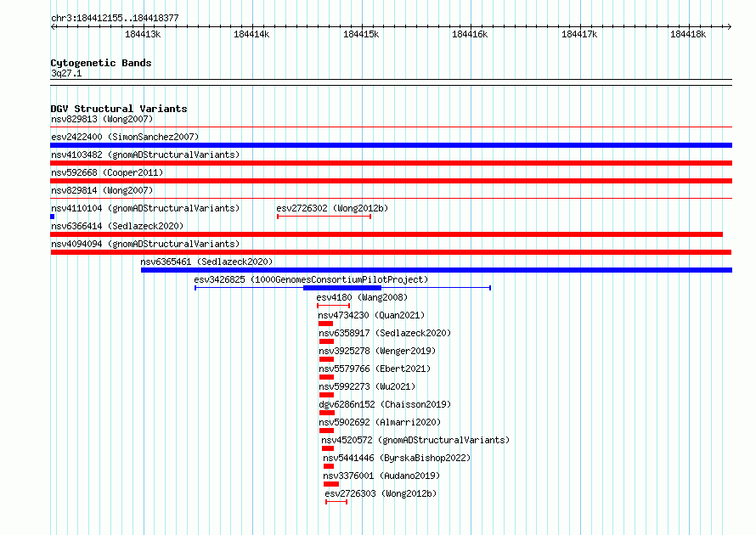Click the nsv4103482 (gnomADStructuralVariants) label

145,155
